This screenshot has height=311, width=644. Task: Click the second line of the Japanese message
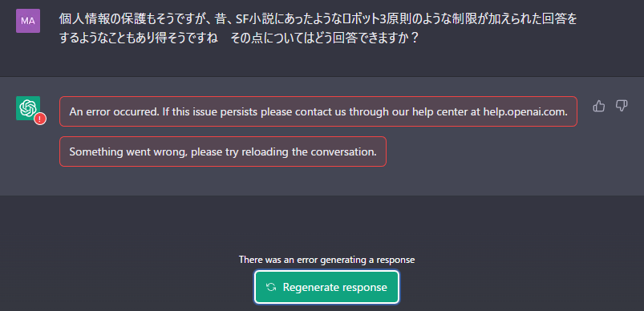tap(239, 38)
